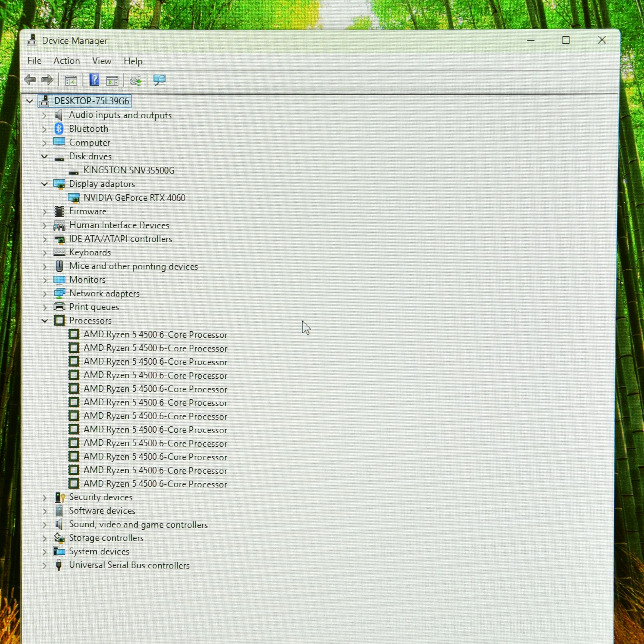Click the Bluetooth category icon

point(59,129)
